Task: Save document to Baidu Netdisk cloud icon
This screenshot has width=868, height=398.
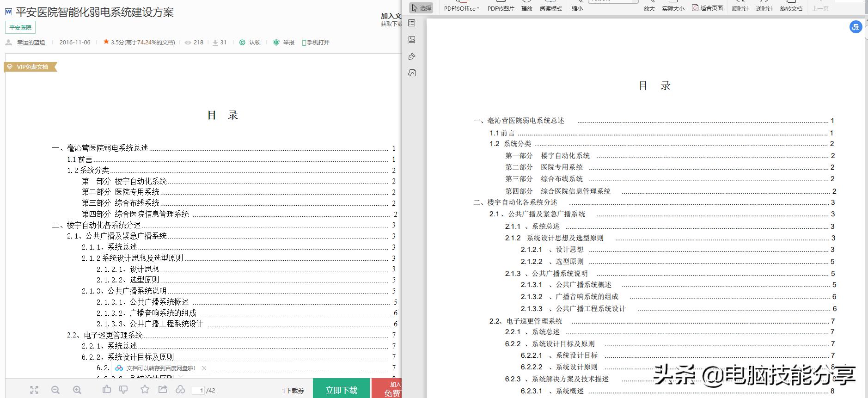Action: [180, 390]
